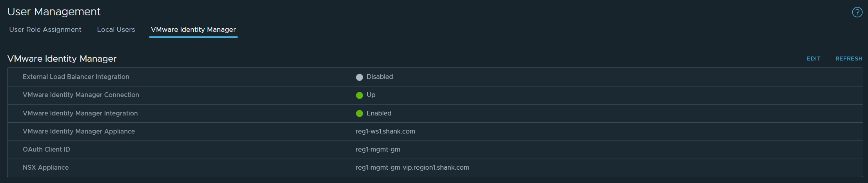Click the green Enabled status indicator
This screenshot has width=868, height=183.
[x=359, y=113]
